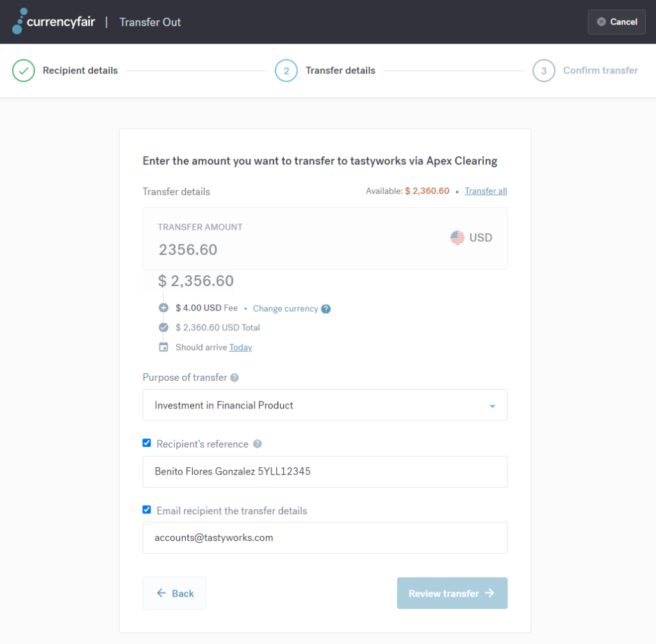Open the Purpose of transfer dropdown
Image resolution: width=656 pixels, height=644 pixels.
pyautogui.click(x=325, y=405)
